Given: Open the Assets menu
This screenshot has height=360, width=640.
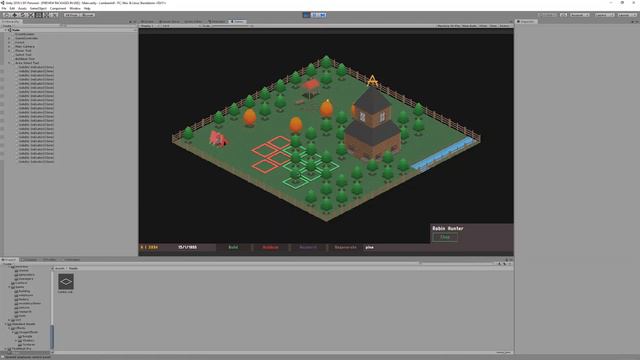Looking at the screenshot, I should coord(22,8).
